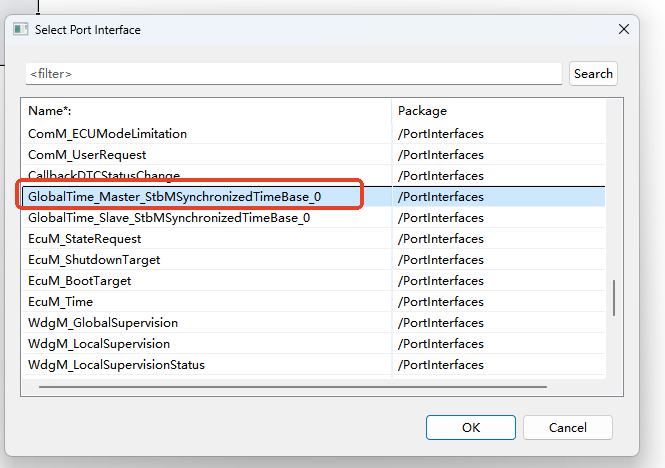Image resolution: width=665 pixels, height=468 pixels.
Task: Close the Select Port Interface dialog
Action: pyautogui.click(x=624, y=29)
